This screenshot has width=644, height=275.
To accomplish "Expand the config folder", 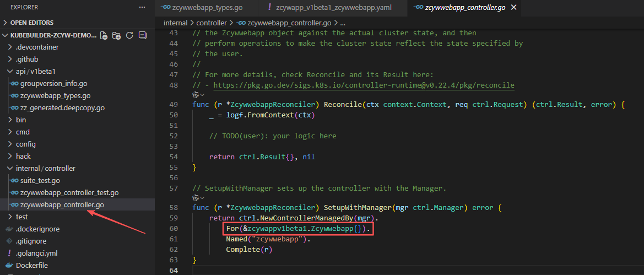I will pyautogui.click(x=25, y=144).
